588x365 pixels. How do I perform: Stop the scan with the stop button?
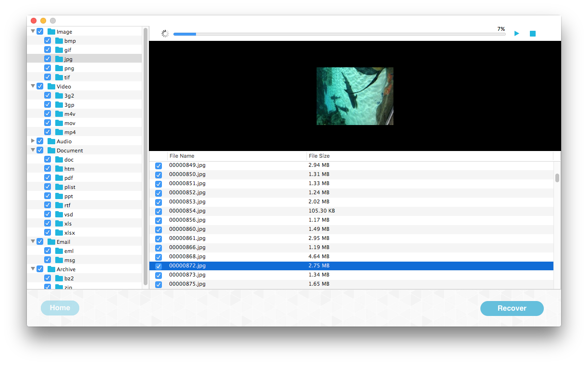point(533,34)
